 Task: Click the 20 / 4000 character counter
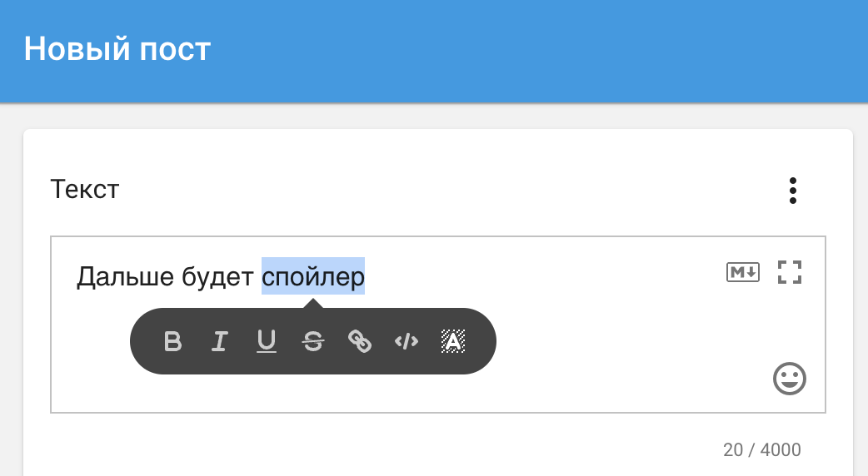tap(761, 449)
